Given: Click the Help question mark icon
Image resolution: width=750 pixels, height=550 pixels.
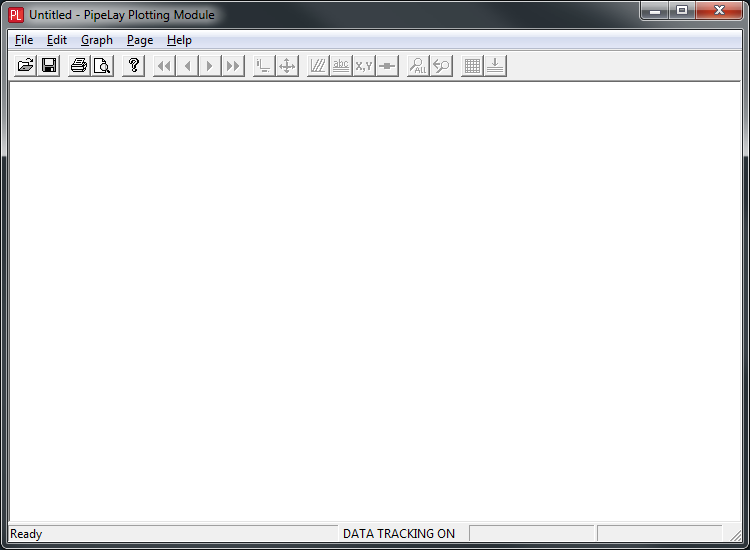Looking at the screenshot, I should click(134, 66).
